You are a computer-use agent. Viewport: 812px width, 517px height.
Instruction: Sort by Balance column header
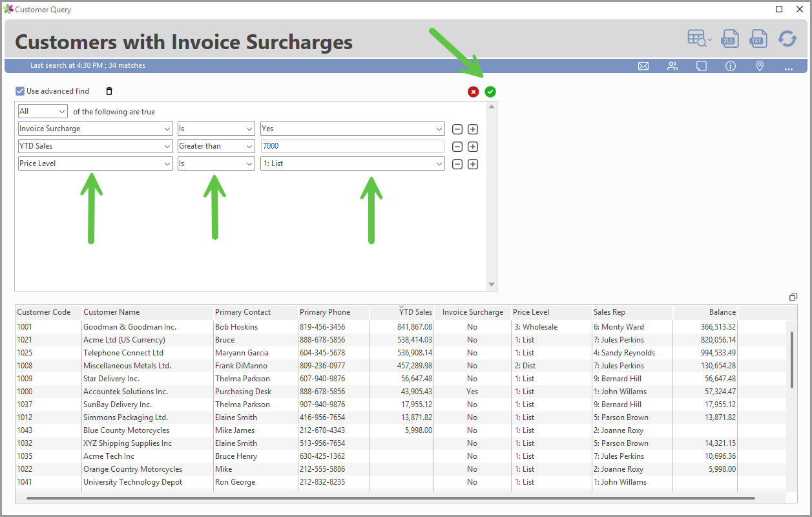pyautogui.click(x=705, y=312)
